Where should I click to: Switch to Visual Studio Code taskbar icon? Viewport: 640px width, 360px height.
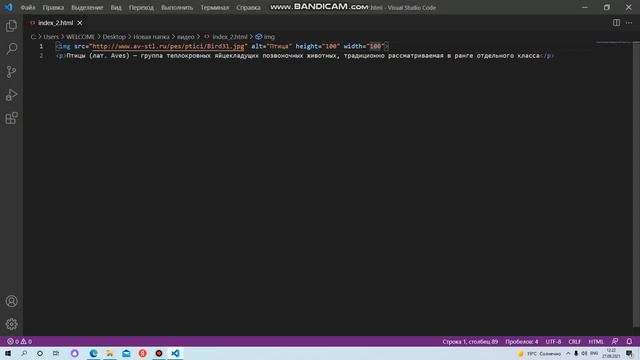tap(175, 353)
